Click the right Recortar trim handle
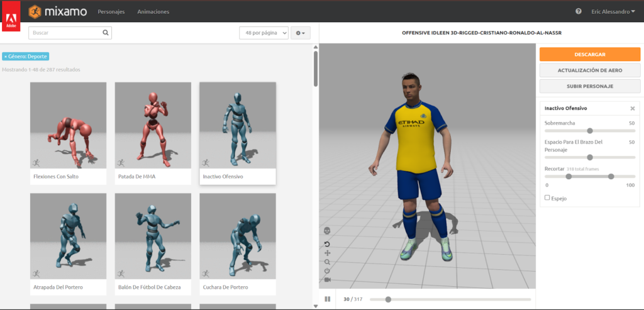This screenshot has width=644, height=310. [611, 177]
